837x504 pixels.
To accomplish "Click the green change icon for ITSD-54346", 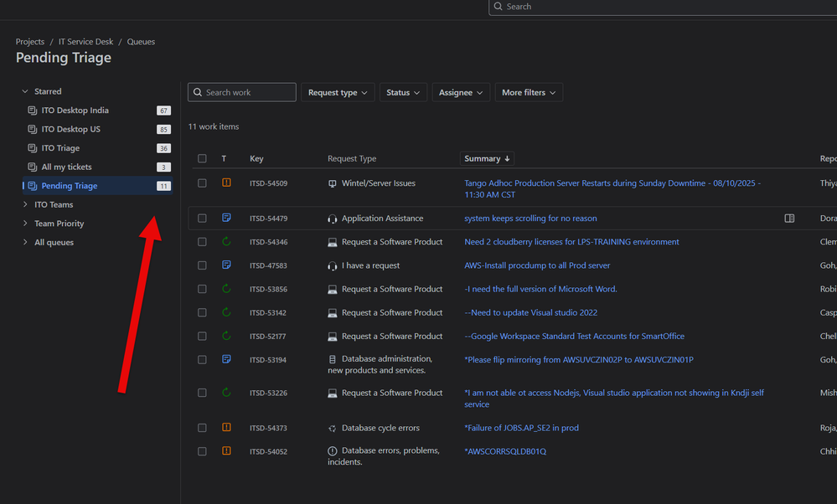I will 226,242.
